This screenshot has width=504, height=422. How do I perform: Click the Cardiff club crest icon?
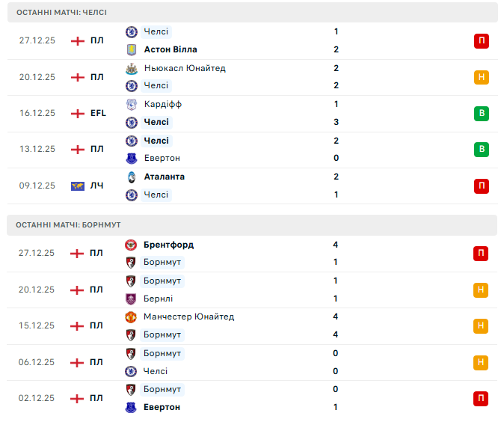(x=131, y=104)
